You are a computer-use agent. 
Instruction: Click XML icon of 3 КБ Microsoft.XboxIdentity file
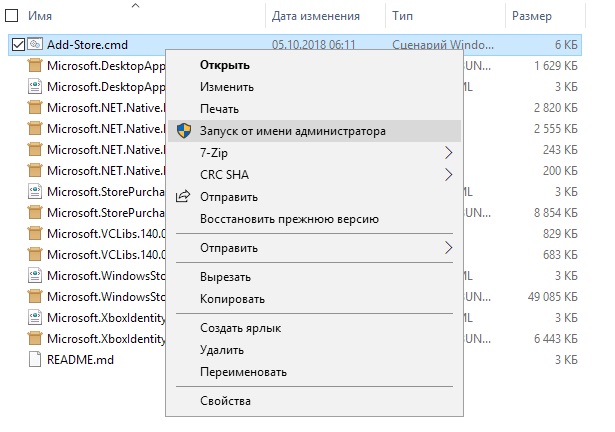[35, 317]
